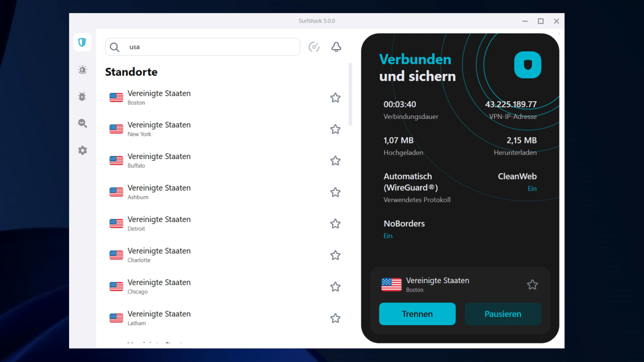Image resolution: width=644 pixels, height=362 pixels.
Task: Open Settings gear in sidebar
Action: pos(82,151)
